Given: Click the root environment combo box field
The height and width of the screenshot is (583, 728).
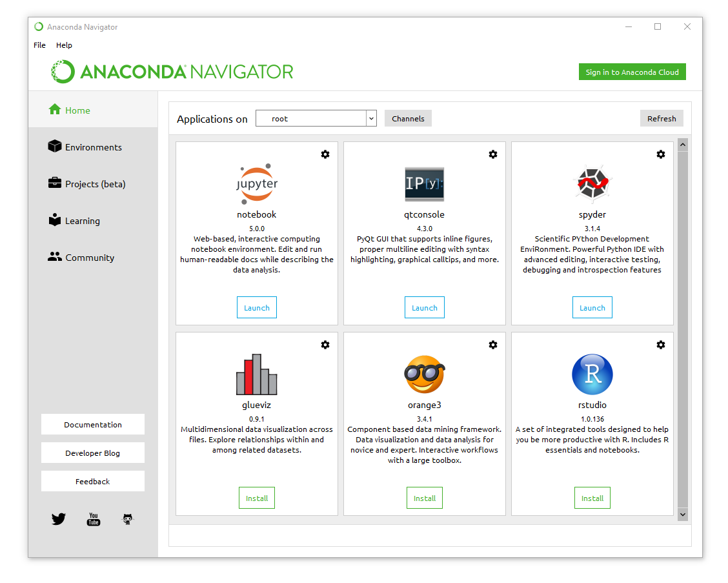Looking at the screenshot, I should 316,118.
